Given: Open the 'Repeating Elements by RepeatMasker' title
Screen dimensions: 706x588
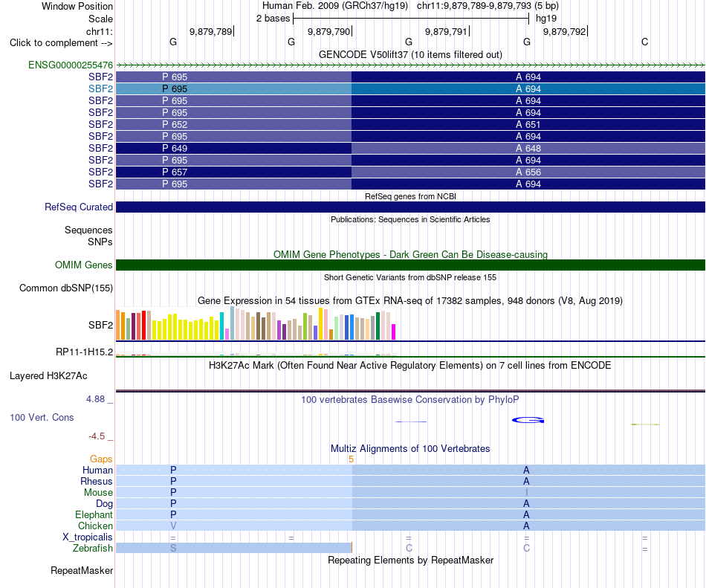Looking at the screenshot, I should [410, 560].
